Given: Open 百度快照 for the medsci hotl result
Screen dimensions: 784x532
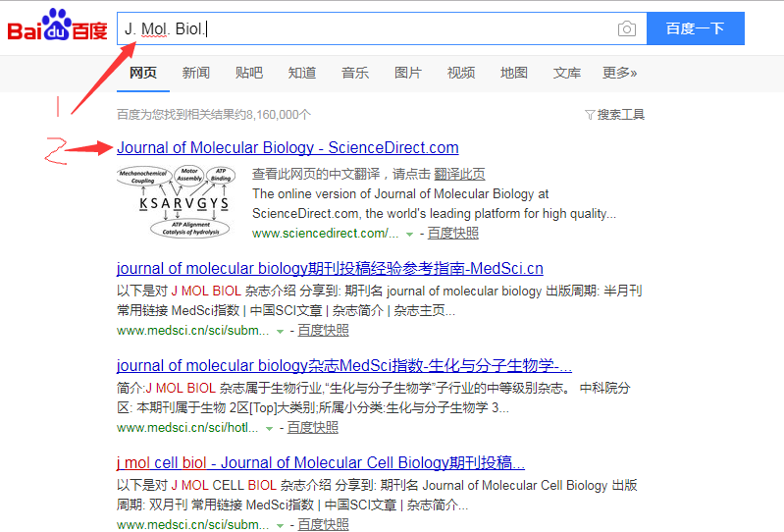Looking at the screenshot, I should pos(312,428).
